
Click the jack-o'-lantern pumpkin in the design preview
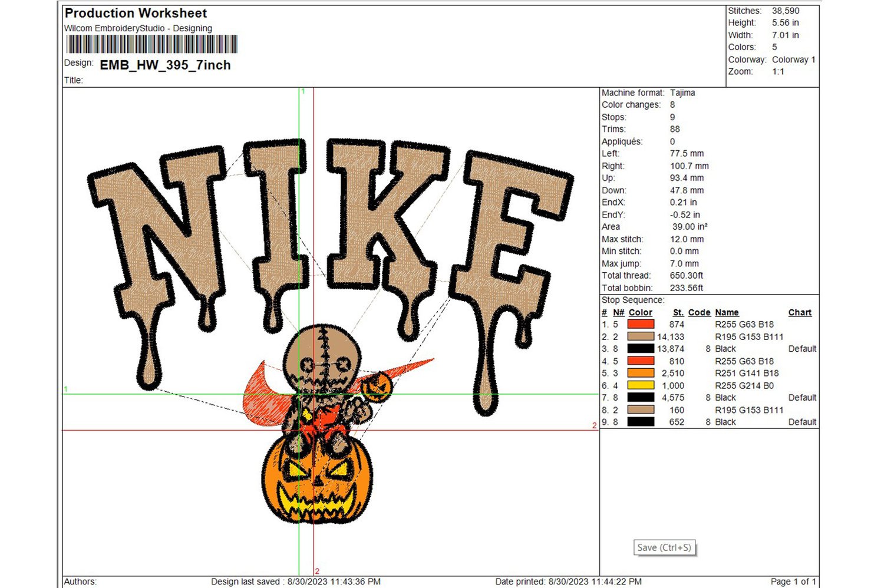pyautogui.click(x=317, y=480)
